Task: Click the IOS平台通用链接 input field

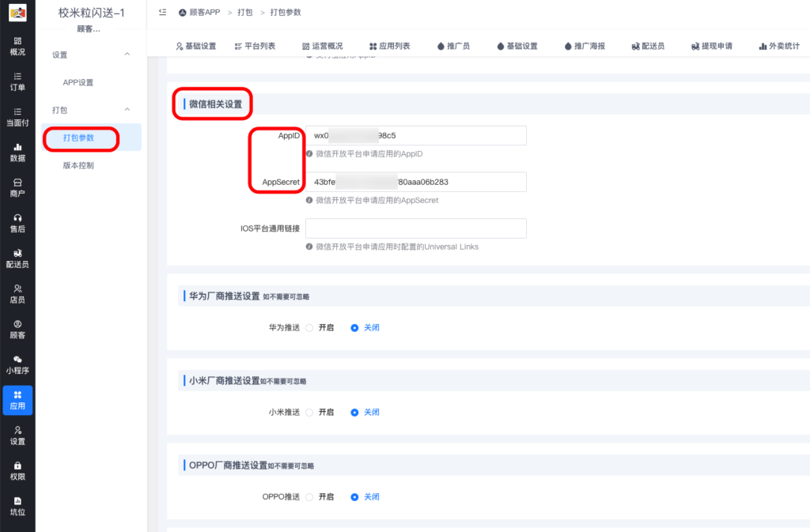Action: point(415,228)
